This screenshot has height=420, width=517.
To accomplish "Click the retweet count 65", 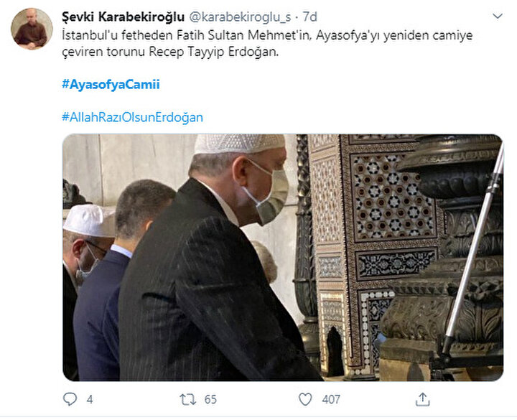I will coord(210,400).
